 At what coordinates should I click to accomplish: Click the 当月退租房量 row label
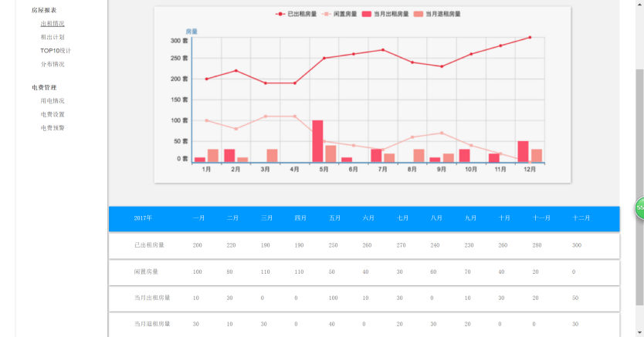click(152, 324)
